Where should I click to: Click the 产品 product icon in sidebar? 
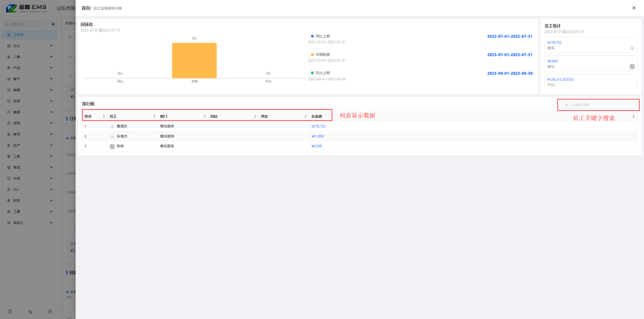click(x=9, y=68)
